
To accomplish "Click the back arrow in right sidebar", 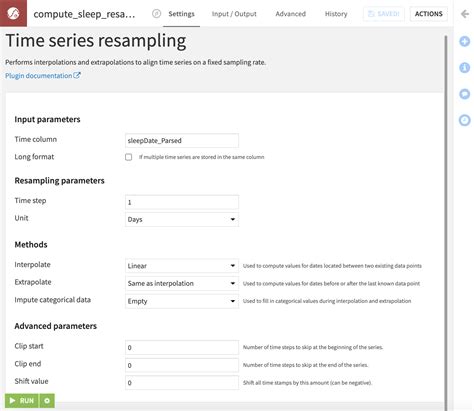I will (465, 14).
